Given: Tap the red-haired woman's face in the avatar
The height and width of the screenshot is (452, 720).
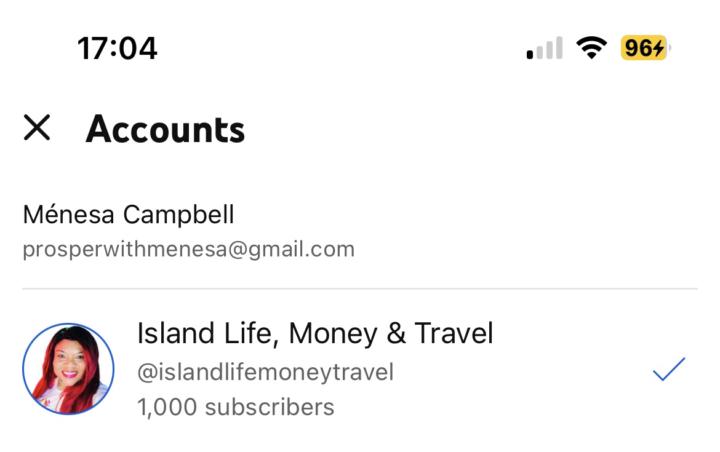Looking at the screenshot, I should point(72,362).
